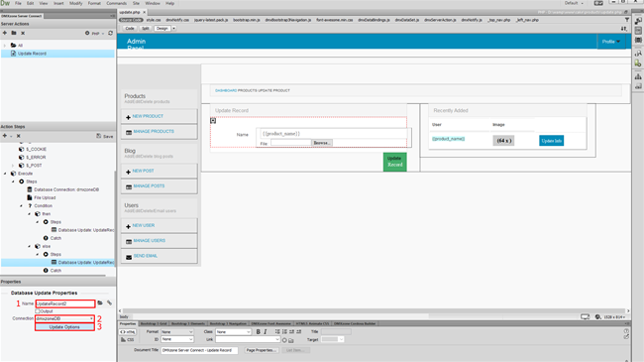This screenshot has width=644, height=362.
Task: Expand the $_POST tree node
Action: pos(13,166)
